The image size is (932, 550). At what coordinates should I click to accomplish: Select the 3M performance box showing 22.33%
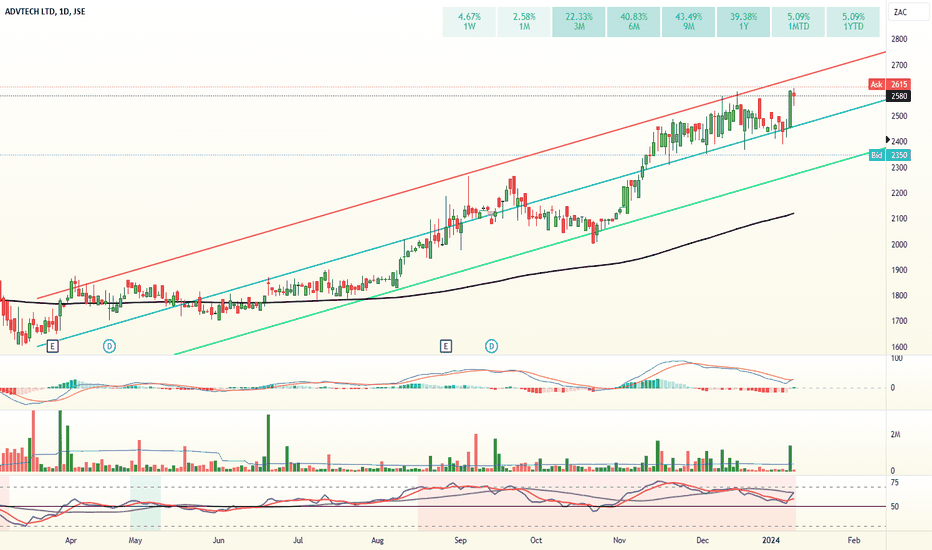pyautogui.click(x=579, y=22)
